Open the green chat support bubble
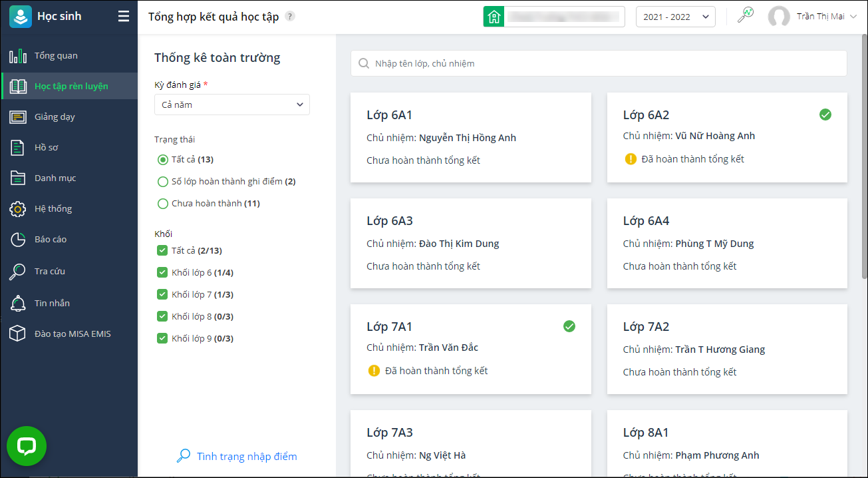The image size is (868, 478). coord(27,445)
